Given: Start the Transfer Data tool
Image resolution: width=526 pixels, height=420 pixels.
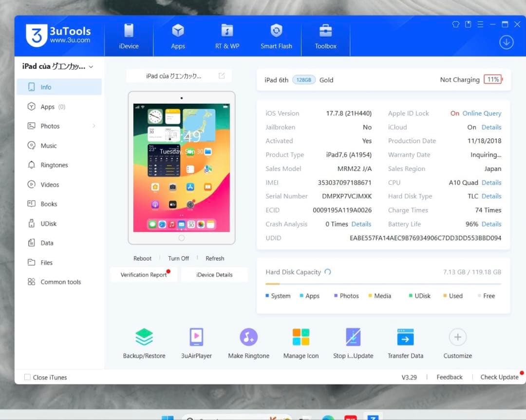Looking at the screenshot, I should coord(405,341).
